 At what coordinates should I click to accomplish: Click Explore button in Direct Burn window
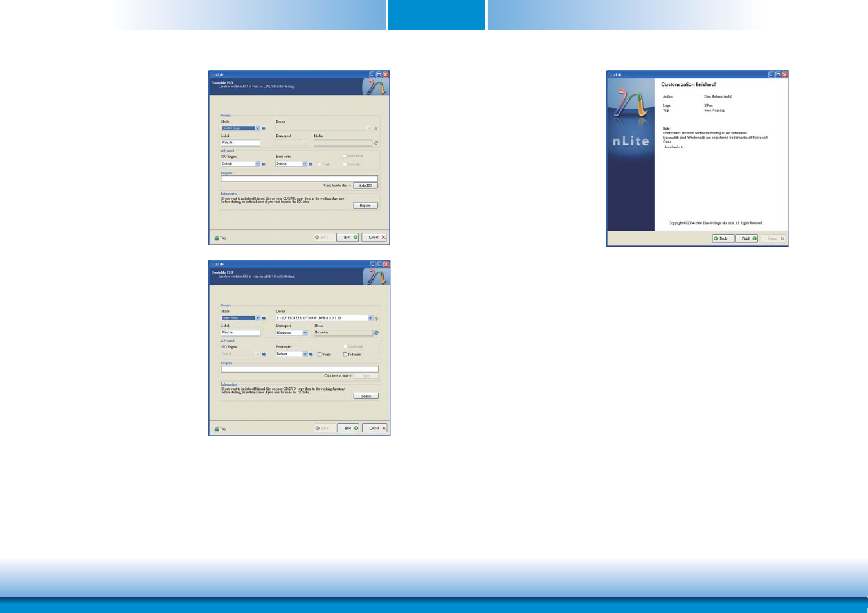[x=366, y=396]
